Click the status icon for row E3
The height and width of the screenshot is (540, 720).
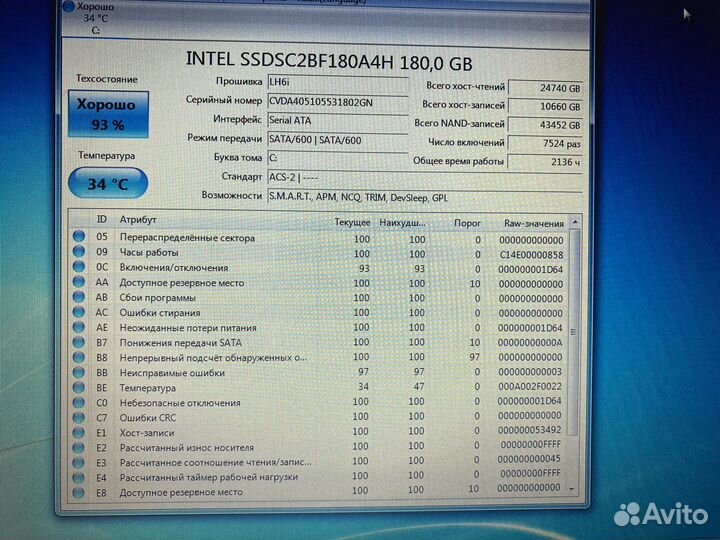(x=79, y=462)
